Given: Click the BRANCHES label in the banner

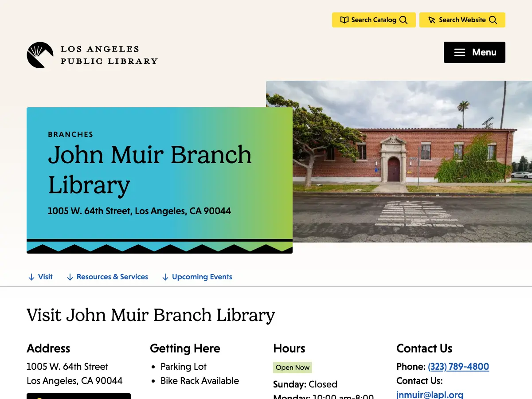Looking at the screenshot, I should coord(70,134).
